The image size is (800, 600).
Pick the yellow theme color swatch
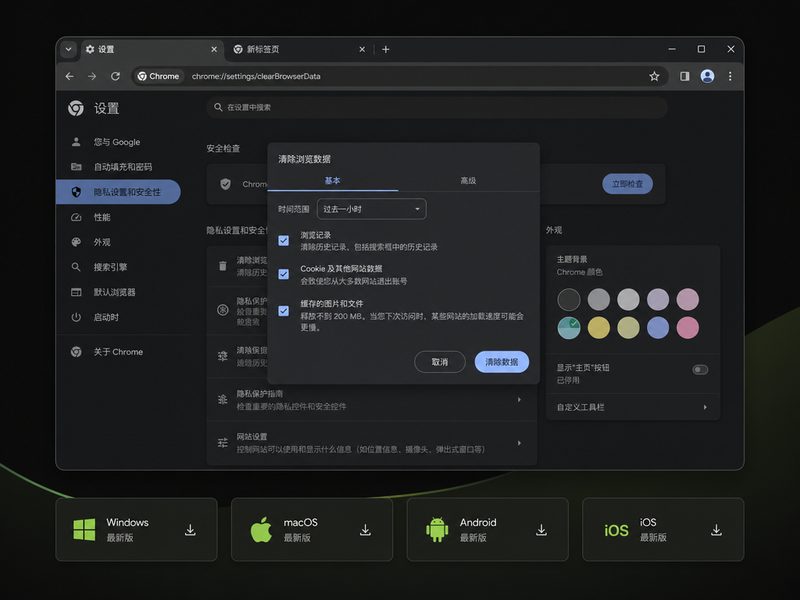click(x=598, y=328)
